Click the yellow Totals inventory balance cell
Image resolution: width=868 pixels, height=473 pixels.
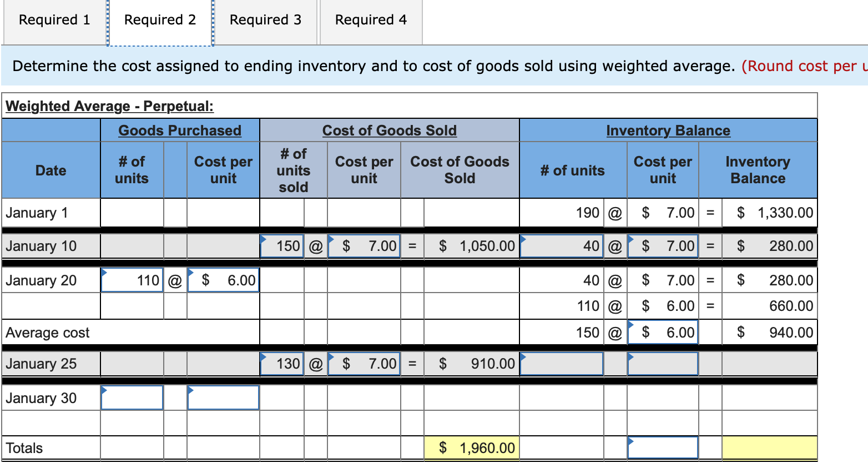point(768,447)
